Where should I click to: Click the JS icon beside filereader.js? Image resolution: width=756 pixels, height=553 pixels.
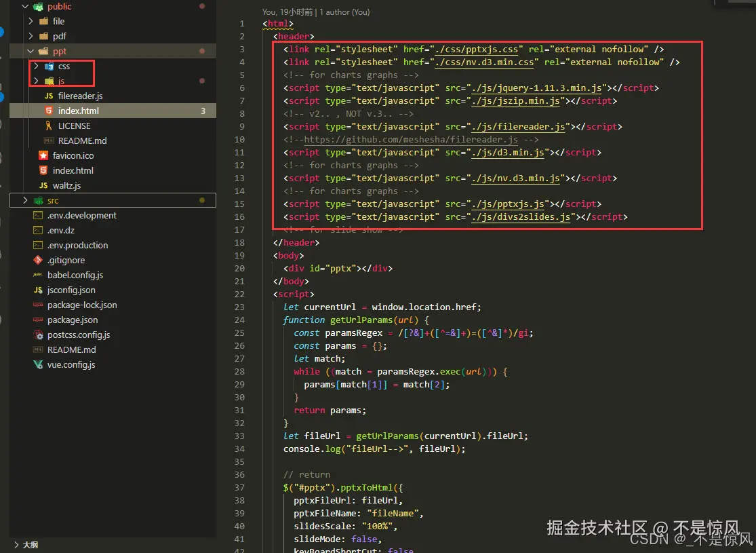49,96
